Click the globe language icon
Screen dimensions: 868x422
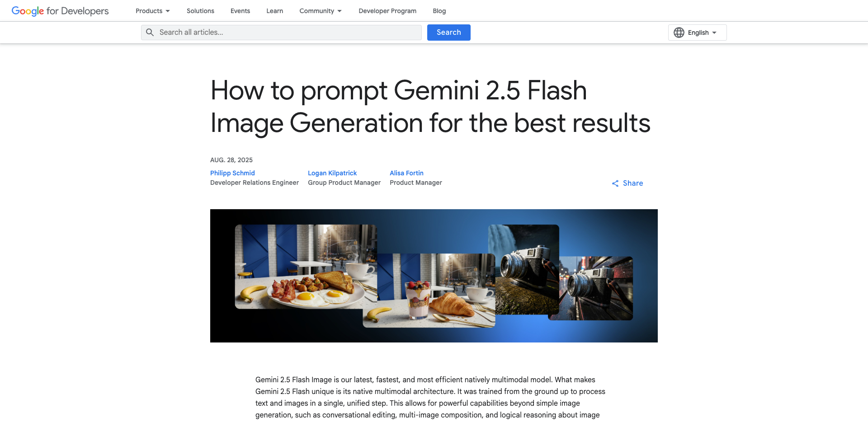[679, 33]
